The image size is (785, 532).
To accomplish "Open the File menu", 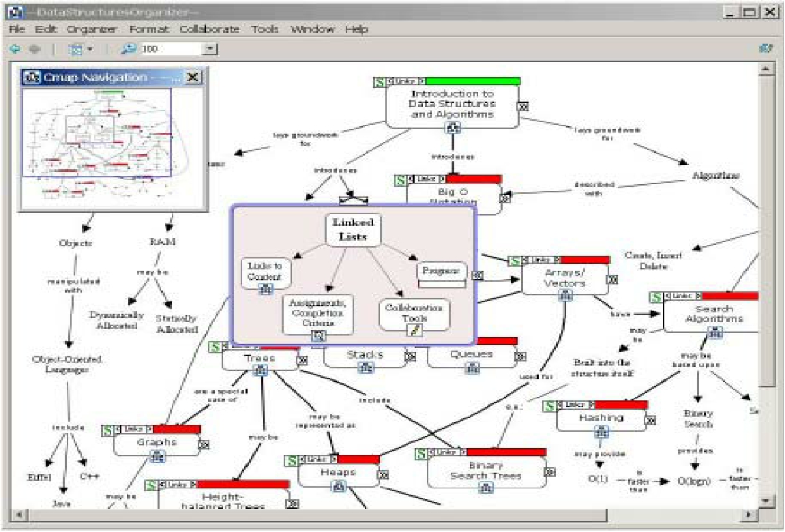I will (16, 29).
